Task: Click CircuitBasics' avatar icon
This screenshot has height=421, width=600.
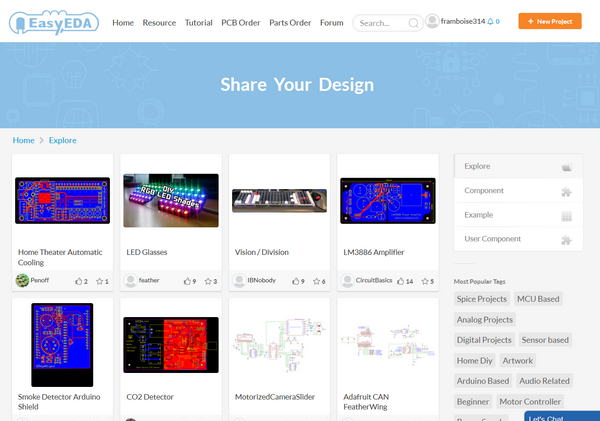Action: 347,280
